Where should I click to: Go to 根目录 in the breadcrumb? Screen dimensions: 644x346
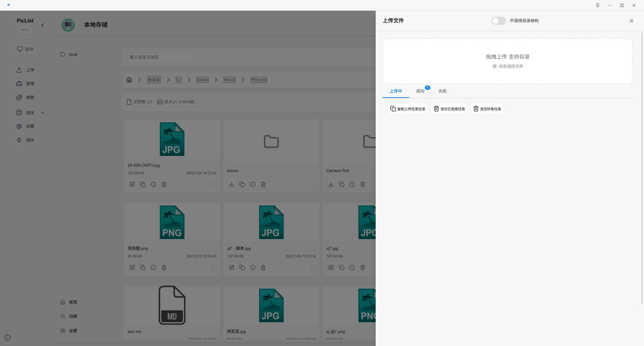click(154, 80)
